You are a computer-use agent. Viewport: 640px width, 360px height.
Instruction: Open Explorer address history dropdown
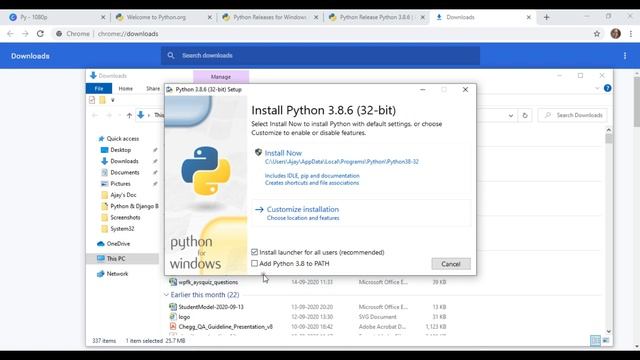[x=511, y=116]
